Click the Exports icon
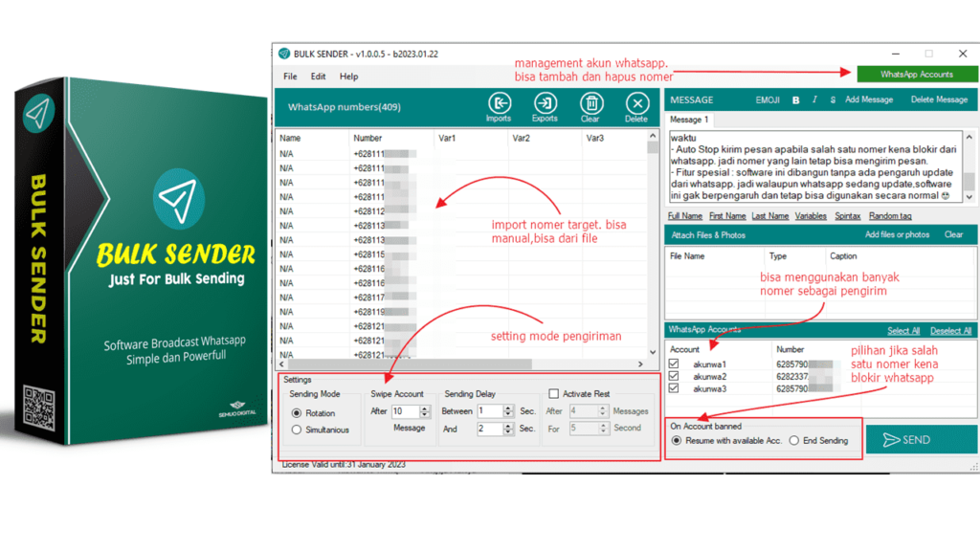The width and height of the screenshot is (980, 551). click(545, 103)
